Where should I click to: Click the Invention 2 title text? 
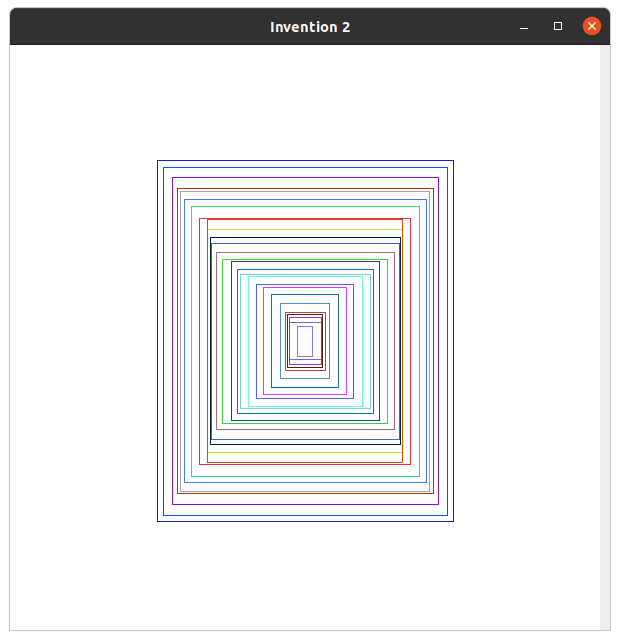coord(310,27)
